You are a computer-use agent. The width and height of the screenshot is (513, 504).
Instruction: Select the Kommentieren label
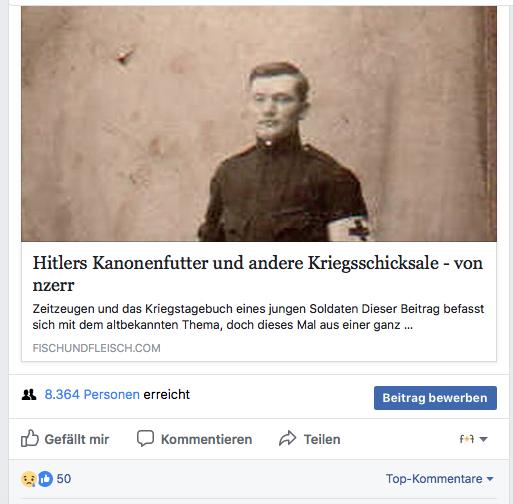click(x=206, y=439)
